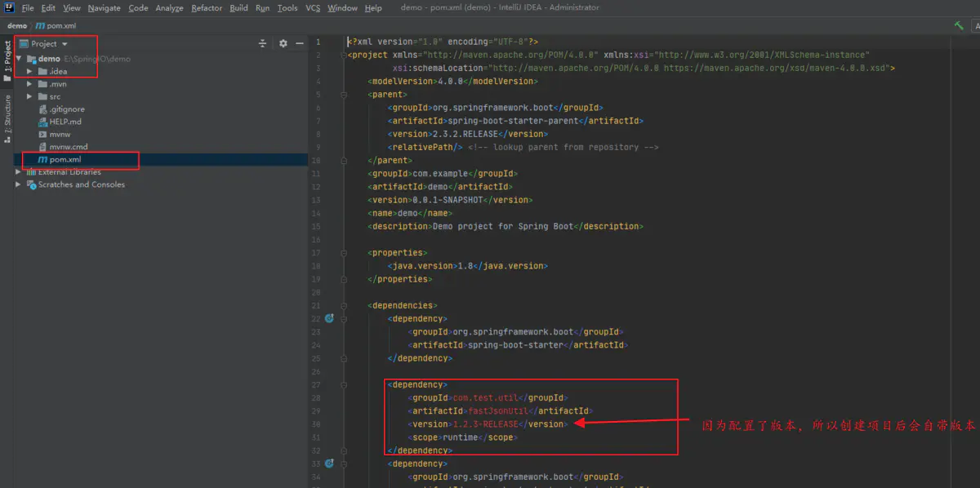Open the Code menu
This screenshot has height=488, width=980.
pos(138,8)
